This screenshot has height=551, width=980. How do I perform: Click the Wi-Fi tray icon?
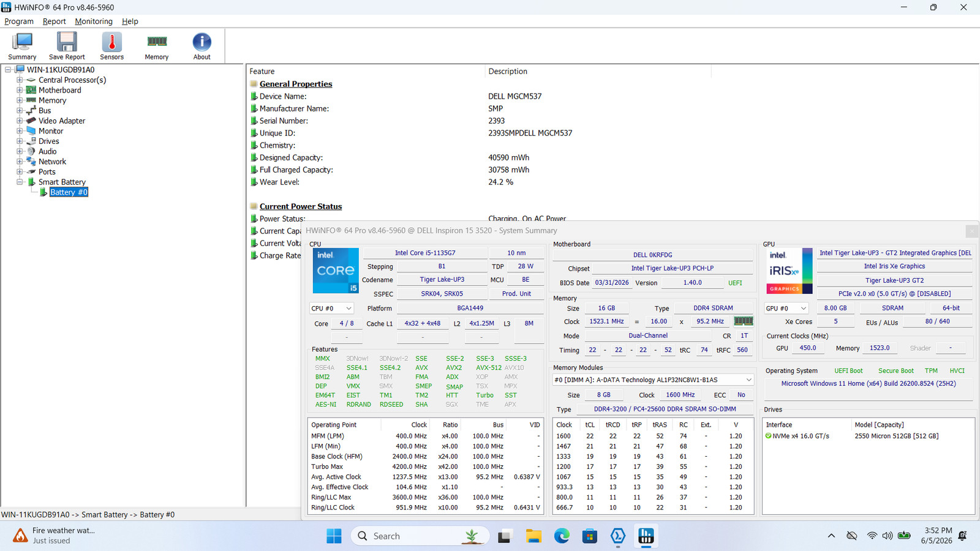(x=872, y=536)
